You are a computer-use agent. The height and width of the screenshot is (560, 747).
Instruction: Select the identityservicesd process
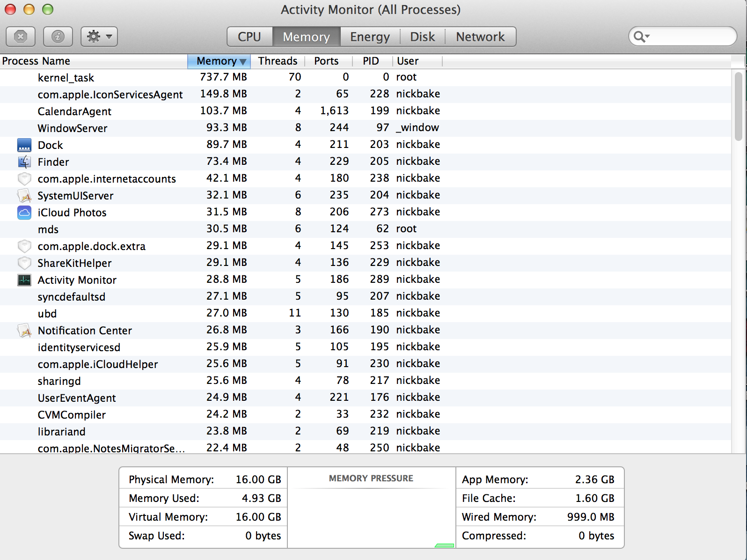click(x=365, y=347)
